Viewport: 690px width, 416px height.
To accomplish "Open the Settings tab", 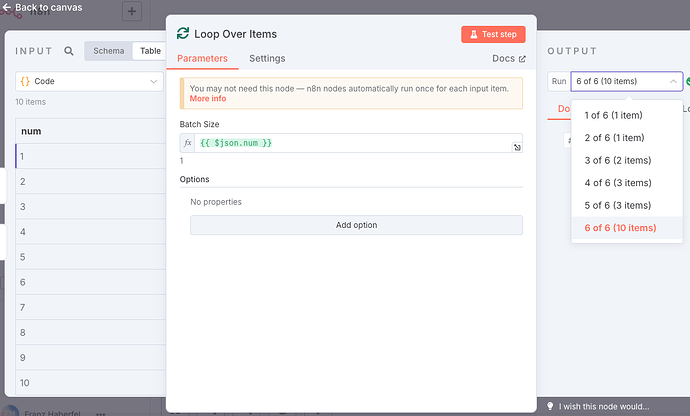I will pos(267,59).
